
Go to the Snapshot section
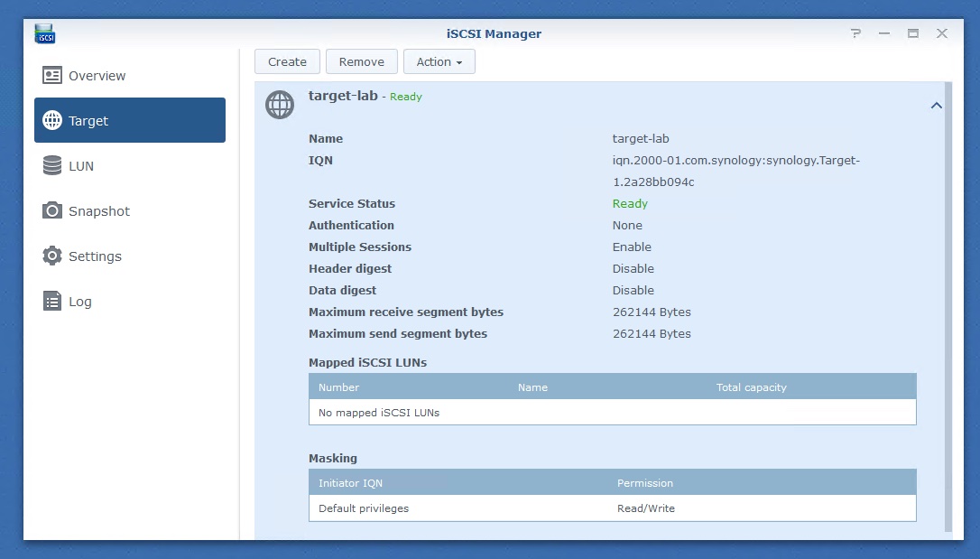pyautogui.click(x=99, y=211)
